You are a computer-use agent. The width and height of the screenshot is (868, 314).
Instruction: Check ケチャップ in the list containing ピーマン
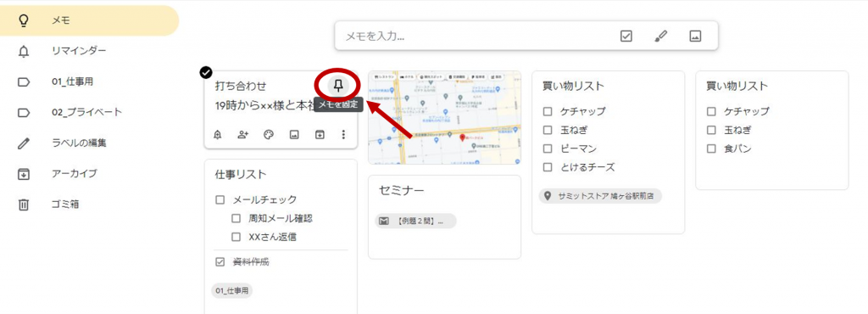coord(548,111)
